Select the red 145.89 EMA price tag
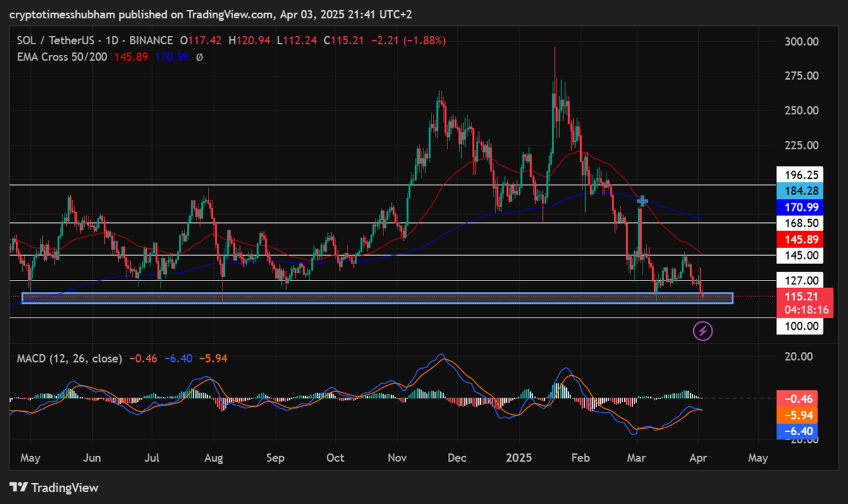The width and height of the screenshot is (848, 504). pos(799,240)
